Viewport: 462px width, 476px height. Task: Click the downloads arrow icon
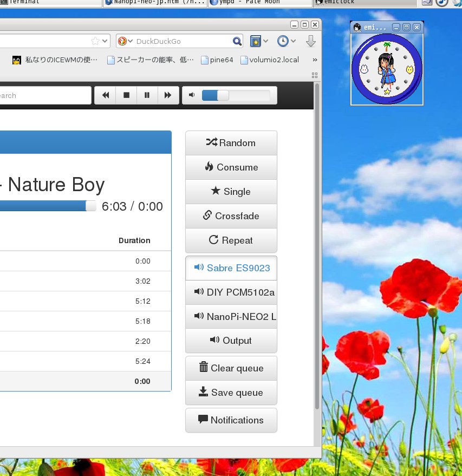pos(310,41)
